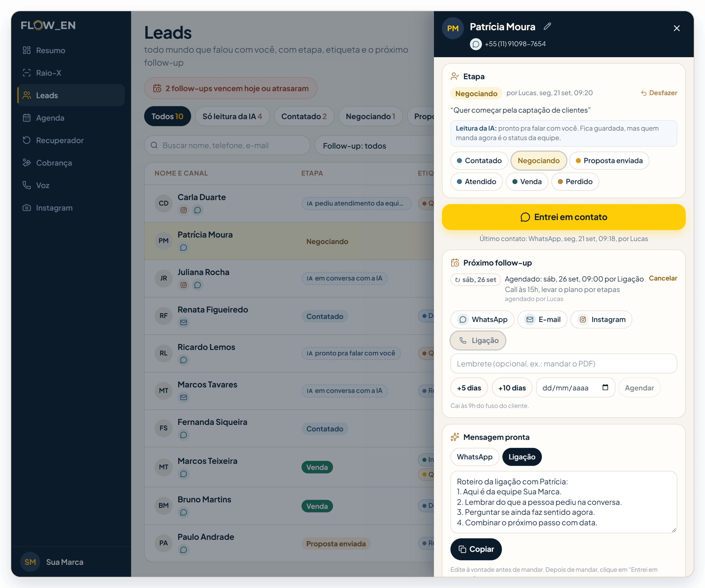Pick WhatsApp as the follow-up channel

482,320
